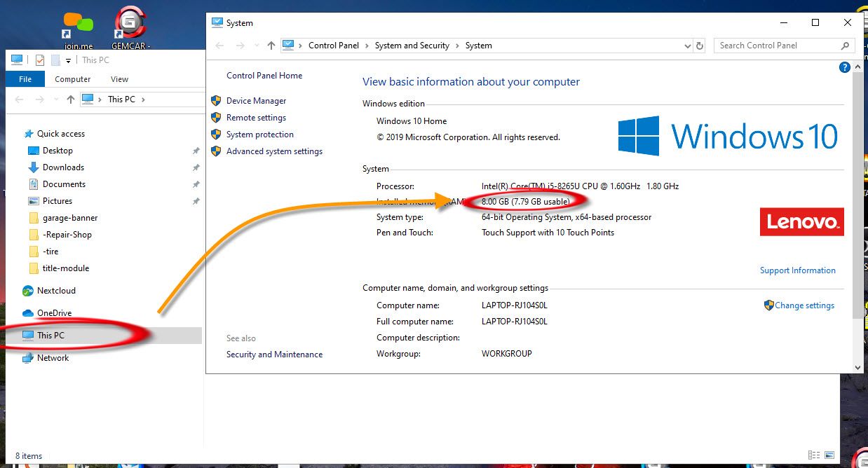The width and height of the screenshot is (868, 468).
Task: Open the GEMCAR desktop shortcut
Action: click(130, 29)
